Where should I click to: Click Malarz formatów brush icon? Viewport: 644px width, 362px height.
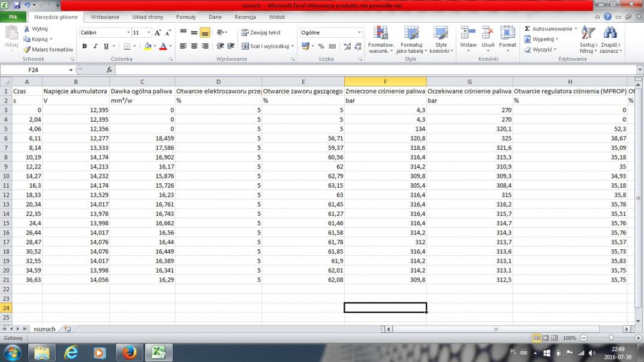(27, 49)
